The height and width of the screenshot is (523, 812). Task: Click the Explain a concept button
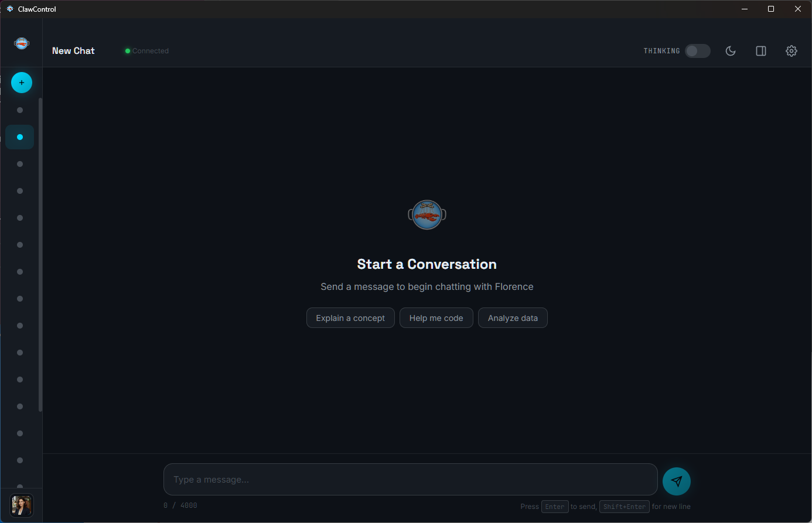pos(350,317)
